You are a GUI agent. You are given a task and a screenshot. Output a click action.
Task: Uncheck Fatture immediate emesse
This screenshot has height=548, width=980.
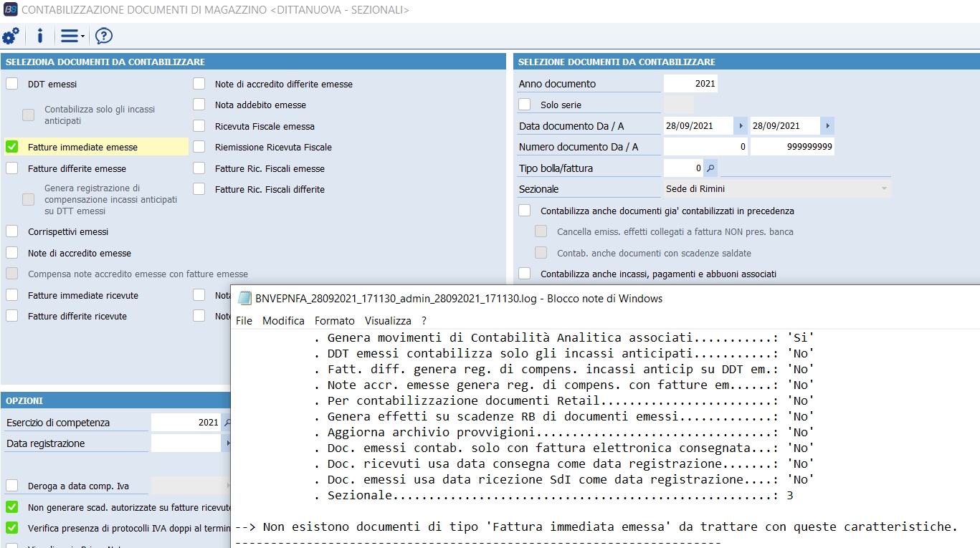point(12,147)
